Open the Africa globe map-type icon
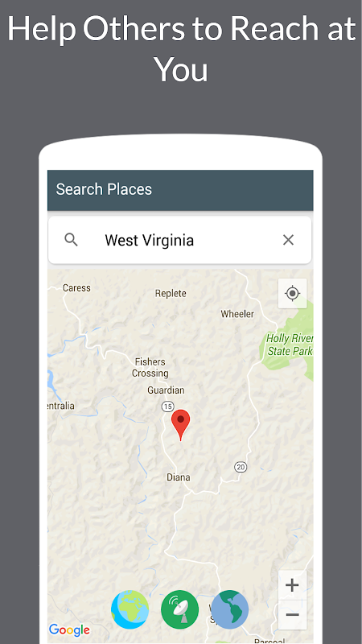This screenshot has height=644, width=362. click(x=130, y=609)
